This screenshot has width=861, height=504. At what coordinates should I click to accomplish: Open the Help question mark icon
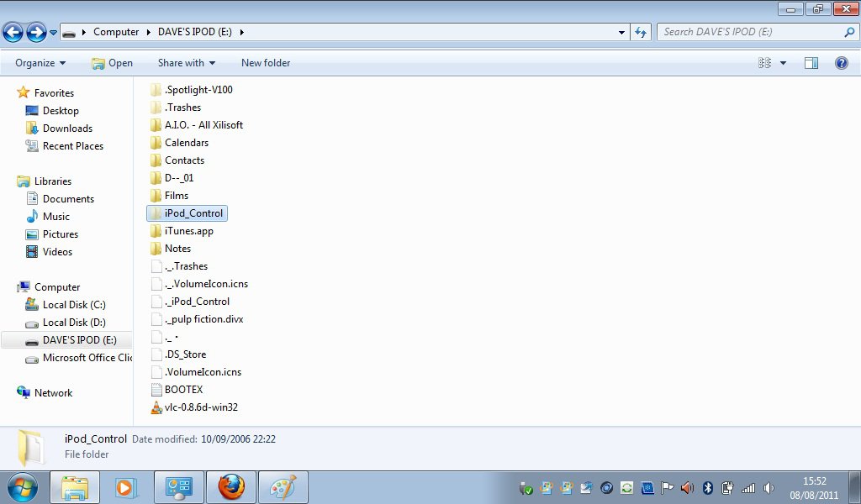click(x=841, y=63)
